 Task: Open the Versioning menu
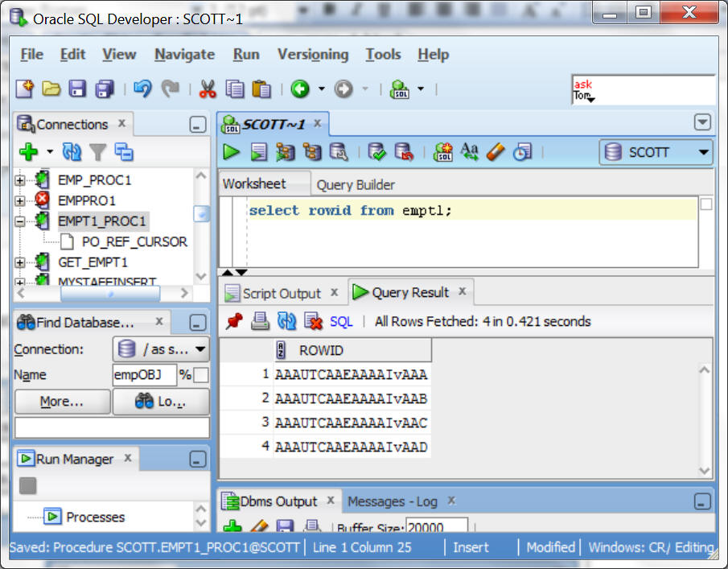point(313,55)
